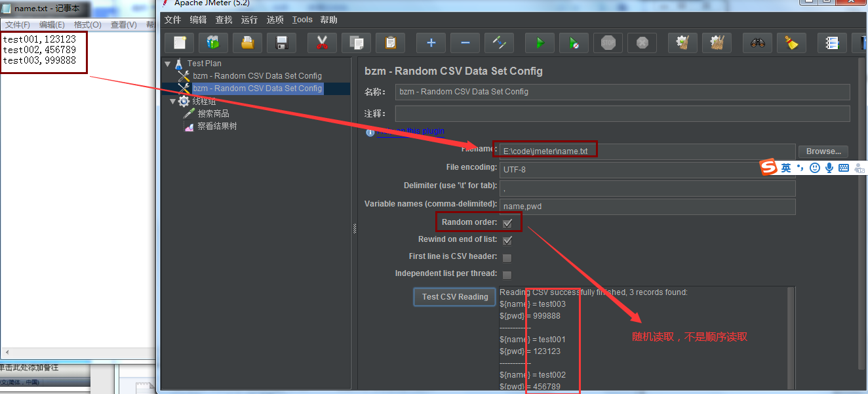The height and width of the screenshot is (394, 868).
Task: Open Search with binoculars icon
Action: (757, 43)
